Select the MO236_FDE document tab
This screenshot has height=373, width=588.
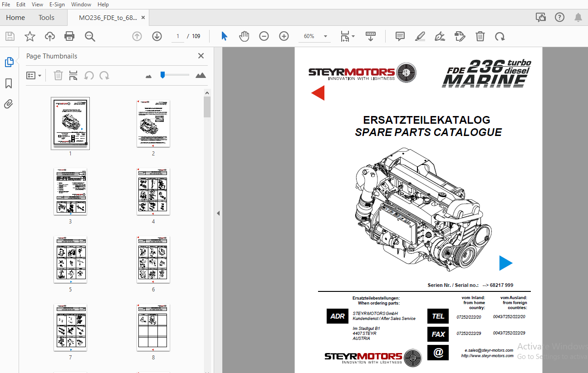click(x=108, y=18)
